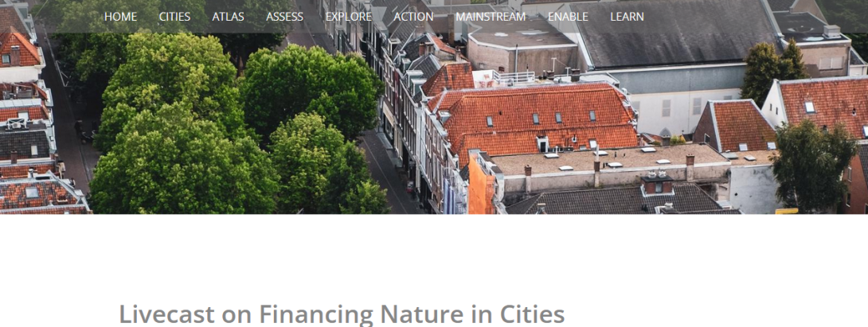Click the word Livecast in the title

(167, 314)
